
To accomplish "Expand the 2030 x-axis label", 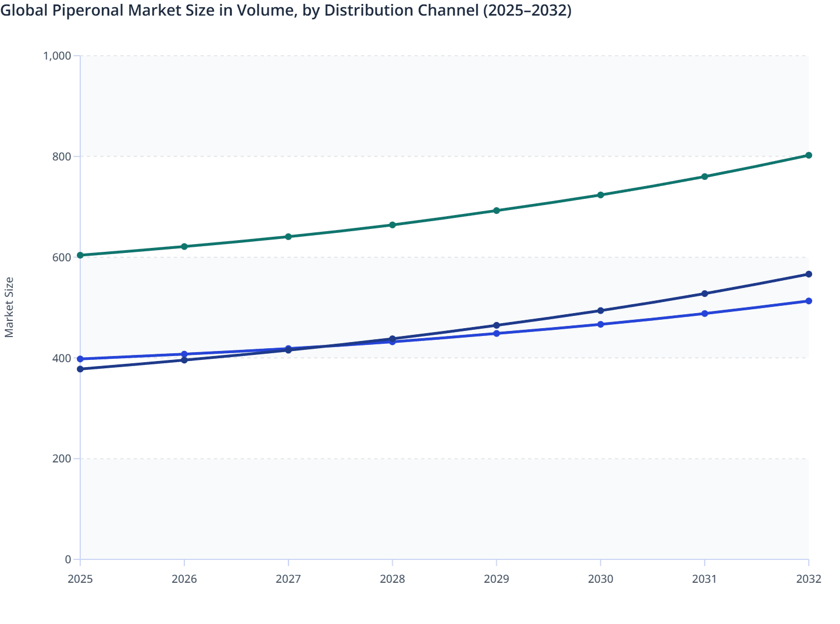I will click(x=600, y=579).
